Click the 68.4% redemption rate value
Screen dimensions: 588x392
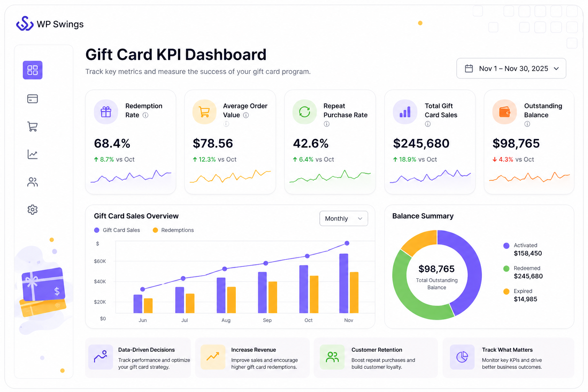tap(112, 144)
